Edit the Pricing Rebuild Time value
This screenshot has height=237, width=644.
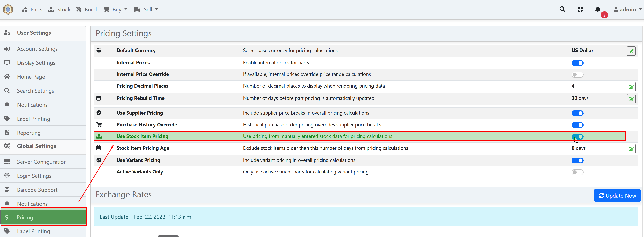click(x=631, y=99)
